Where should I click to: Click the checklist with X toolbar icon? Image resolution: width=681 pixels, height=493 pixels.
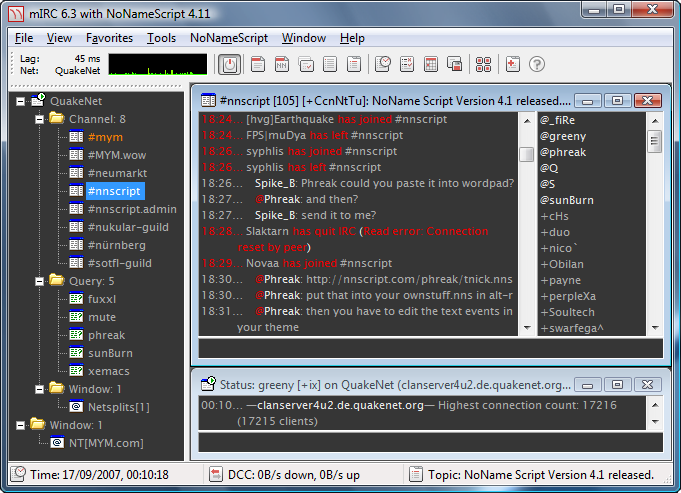point(407,64)
